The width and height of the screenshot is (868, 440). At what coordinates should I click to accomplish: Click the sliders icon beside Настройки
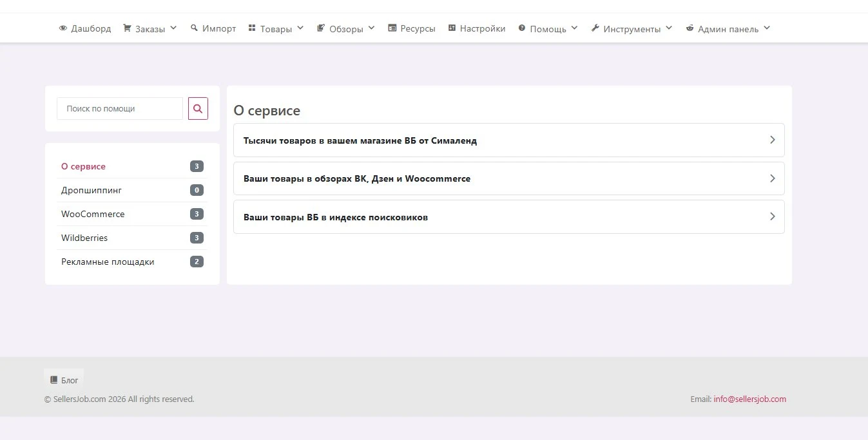(x=452, y=28)
